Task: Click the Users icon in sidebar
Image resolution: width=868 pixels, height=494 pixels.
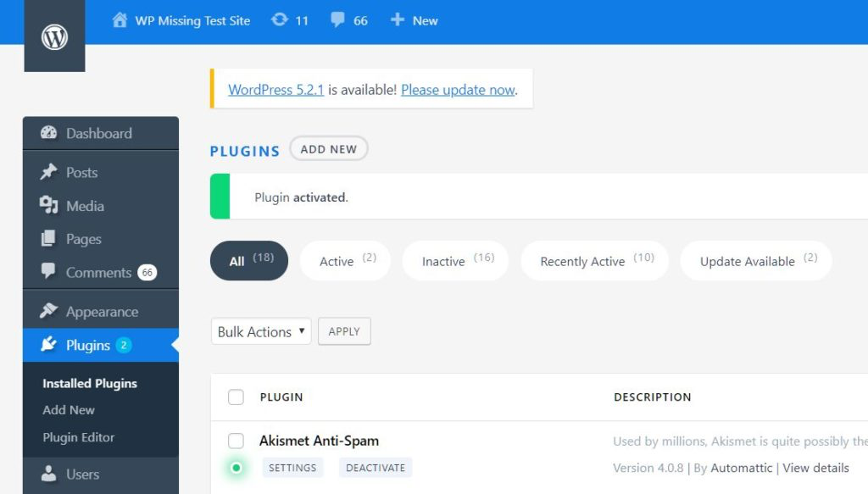Action: (48, 475)
